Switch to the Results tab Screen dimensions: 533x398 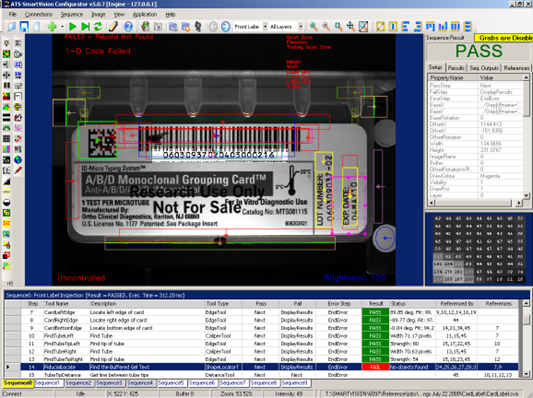point(456,68)
